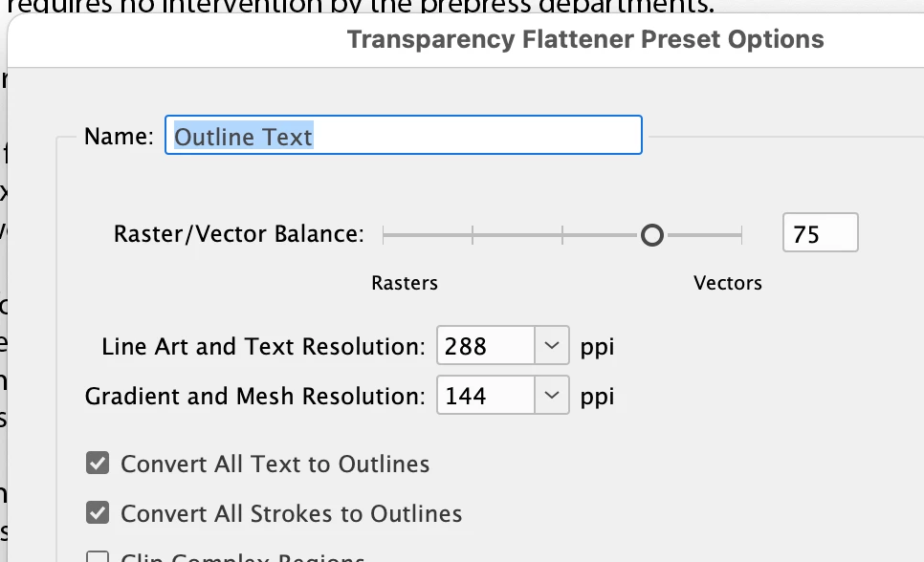Click the middle tick mark on the balance slider
924x562 pixels.
562,235
